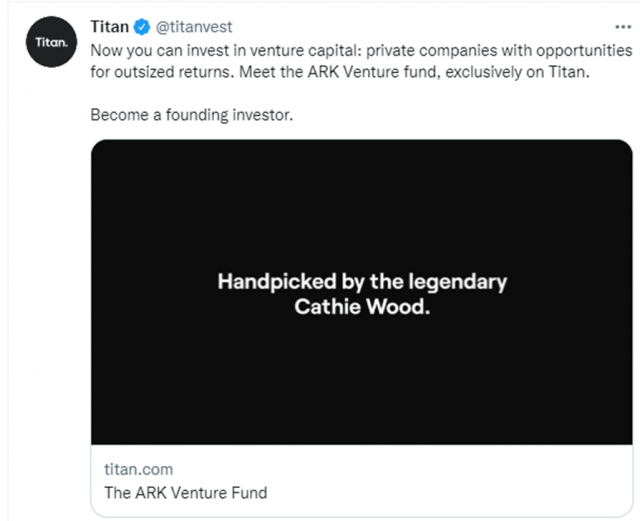Click the black link preview image
Image resolution: width=640 pixels, height=521 pixels.
(x=361, y=380)
